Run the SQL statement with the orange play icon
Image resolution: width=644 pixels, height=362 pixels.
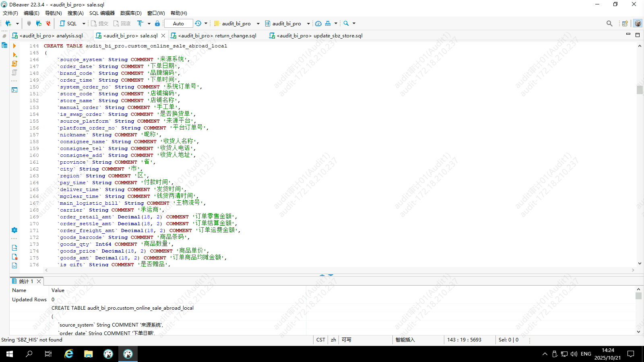[14, 46]
